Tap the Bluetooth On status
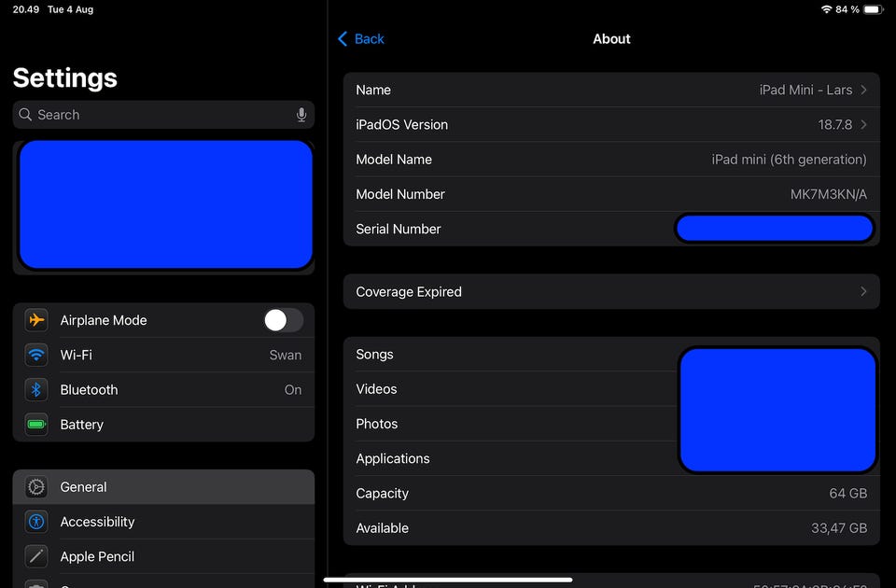 click(292, 390)
